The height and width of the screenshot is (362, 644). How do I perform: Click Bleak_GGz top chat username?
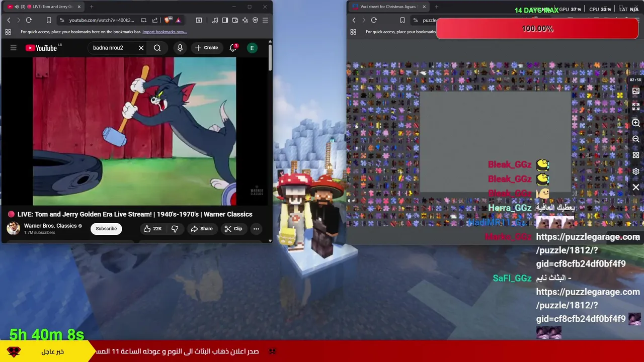510,164
